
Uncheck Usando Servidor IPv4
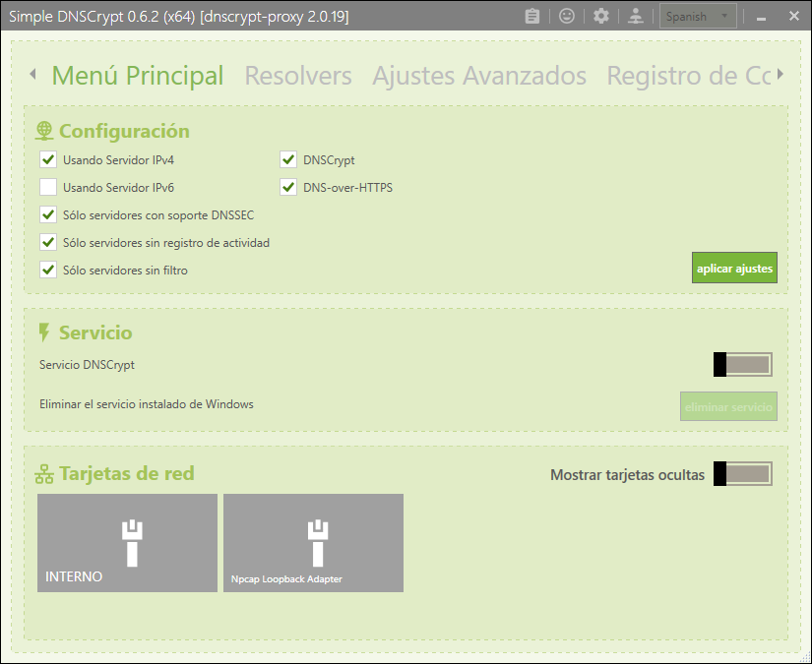(x=48, y=159)
